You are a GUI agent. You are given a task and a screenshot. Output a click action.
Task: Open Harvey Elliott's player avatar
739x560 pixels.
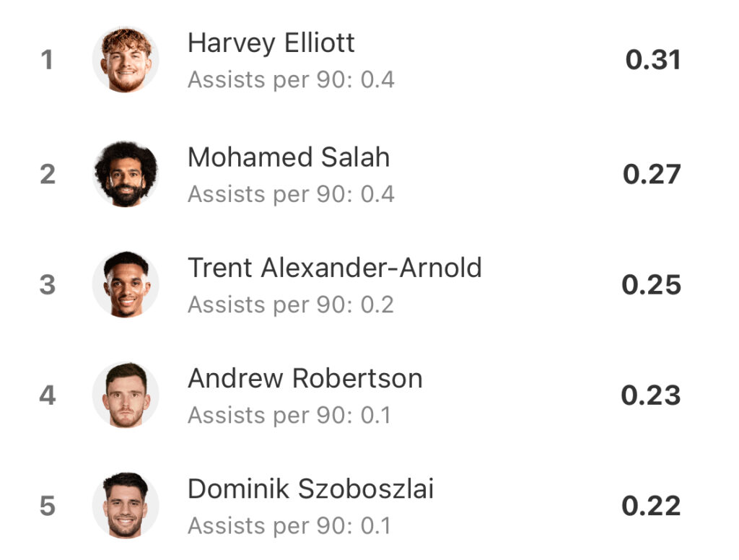pyautogui.click(x=126, y=60)
